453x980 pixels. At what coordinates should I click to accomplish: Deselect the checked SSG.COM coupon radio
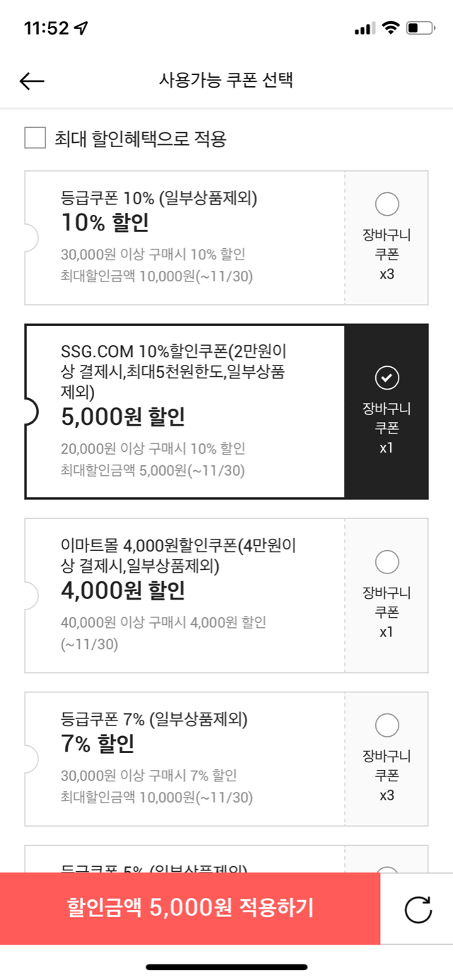(x=387, y=378)
